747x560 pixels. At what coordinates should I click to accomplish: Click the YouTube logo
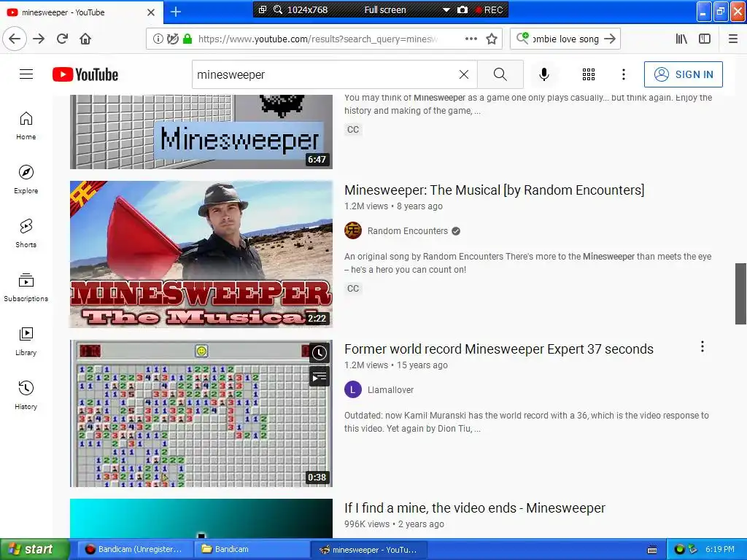tap(85, 75)
